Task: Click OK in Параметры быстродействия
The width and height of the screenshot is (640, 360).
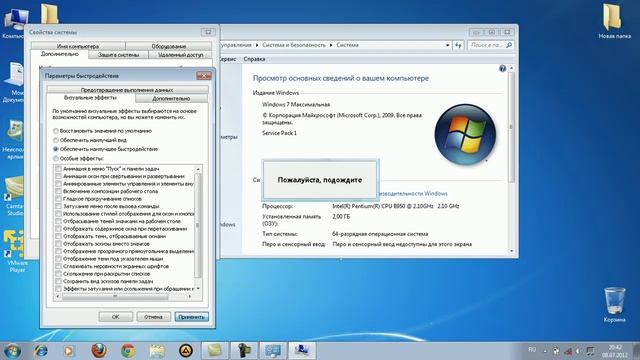Action: coord(116,317)
